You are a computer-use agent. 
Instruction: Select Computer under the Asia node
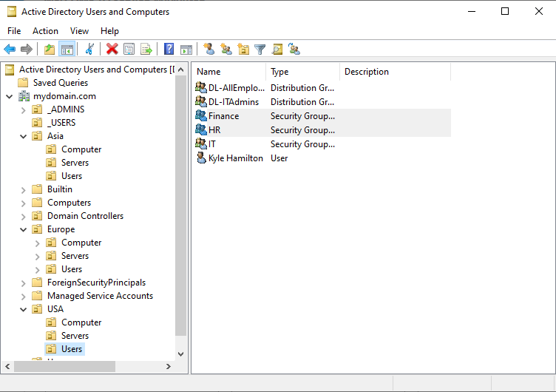[81, 149]
